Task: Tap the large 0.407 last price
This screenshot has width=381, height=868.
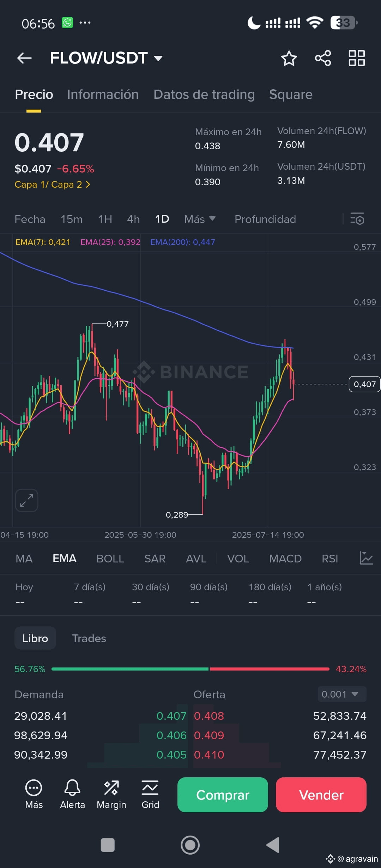Action: tap(49, 143)
